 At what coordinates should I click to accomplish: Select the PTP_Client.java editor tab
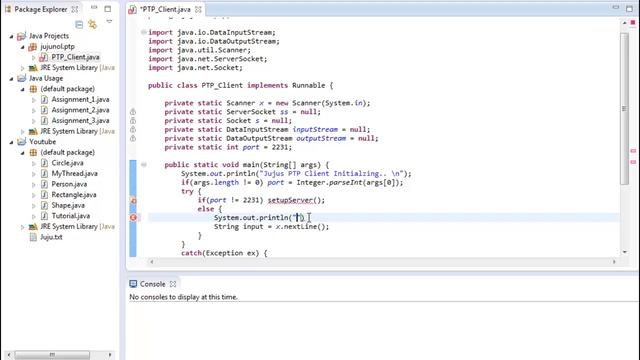165,9
